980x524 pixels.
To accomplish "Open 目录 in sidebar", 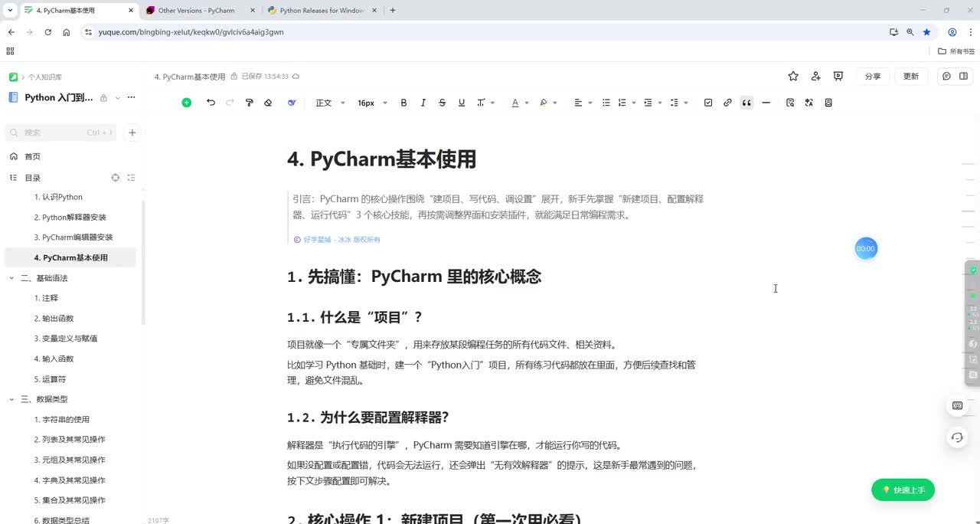I will 32,178.
